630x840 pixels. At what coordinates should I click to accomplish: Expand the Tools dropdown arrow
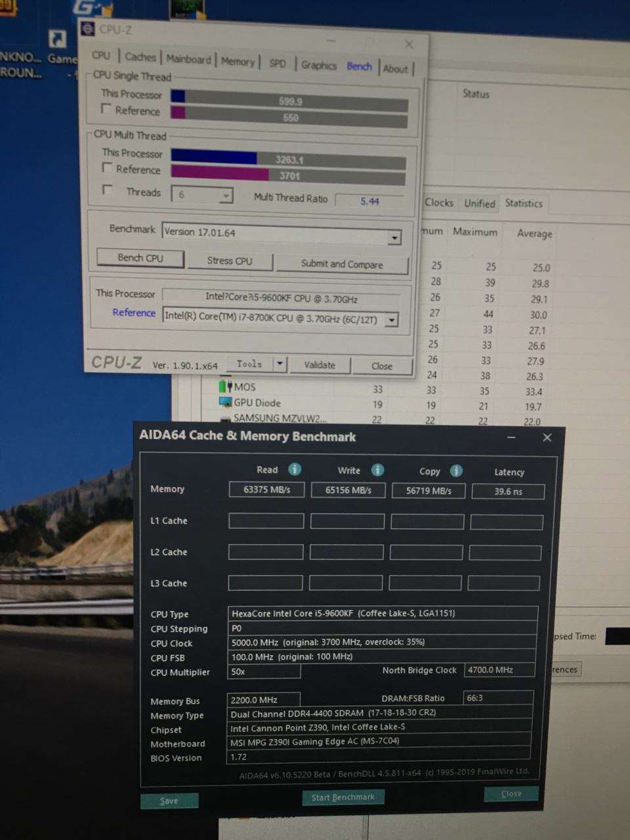point(280,364)
